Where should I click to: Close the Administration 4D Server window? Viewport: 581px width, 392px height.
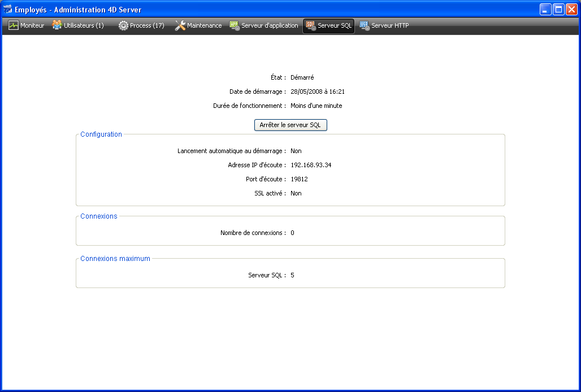coord(571,10)
